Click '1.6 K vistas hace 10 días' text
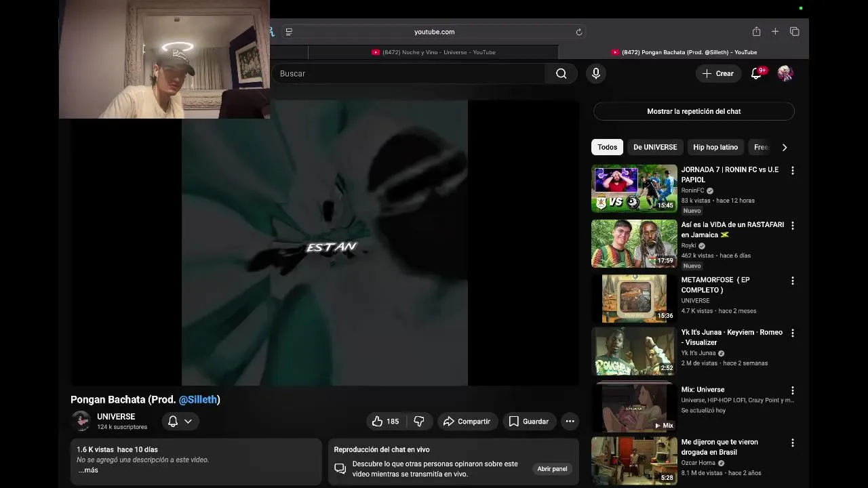This screenshot has height=488, width=868. point(117,449)
